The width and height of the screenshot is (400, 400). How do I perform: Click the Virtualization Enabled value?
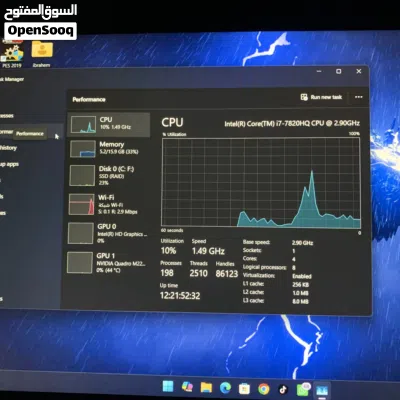(x=302, y=276)
